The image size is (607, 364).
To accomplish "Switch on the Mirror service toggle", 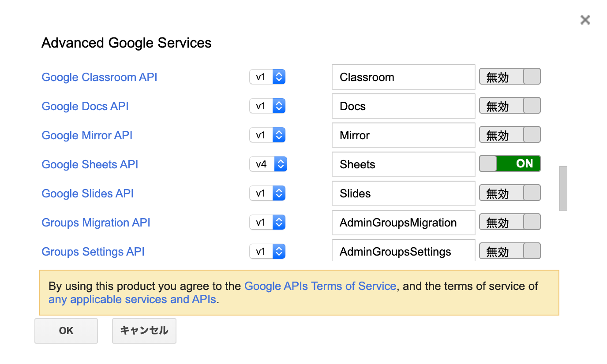I will click(x=510, y=135).
